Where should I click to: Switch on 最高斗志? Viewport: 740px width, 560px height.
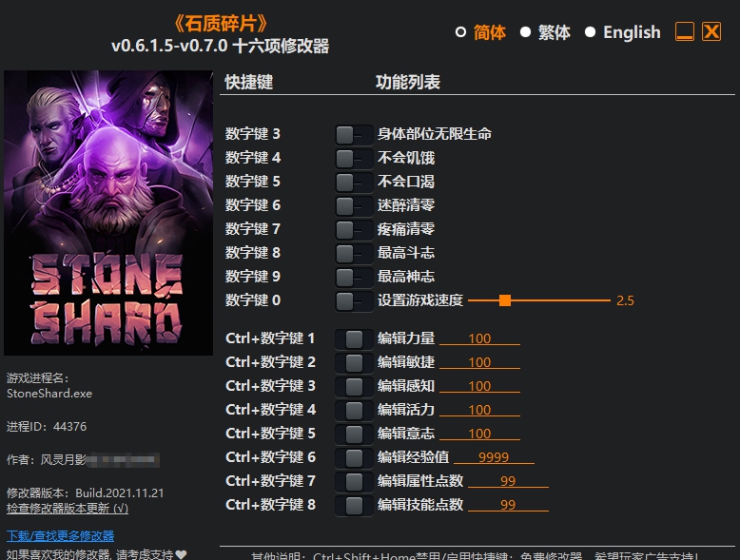(354, 253)
